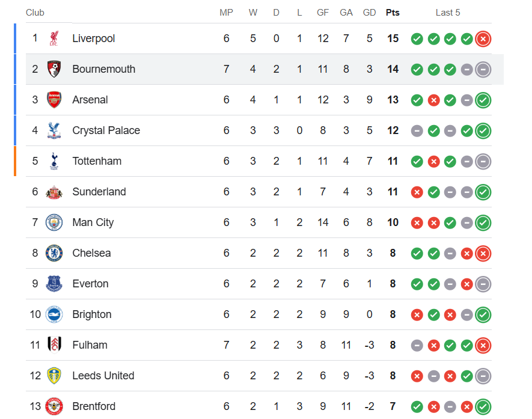Click the Last 5 column header
This screenshot has height=419, width=532.
(448, 13)
